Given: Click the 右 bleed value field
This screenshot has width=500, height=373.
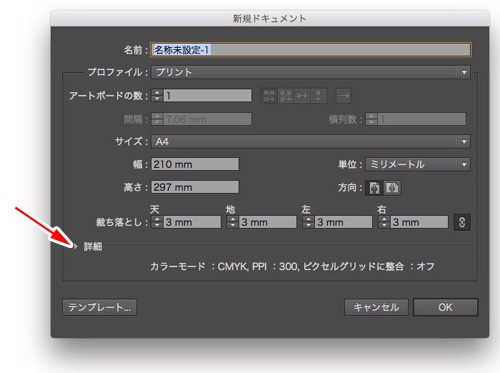Looking at the screenshot, I should [x=419, y=222].
